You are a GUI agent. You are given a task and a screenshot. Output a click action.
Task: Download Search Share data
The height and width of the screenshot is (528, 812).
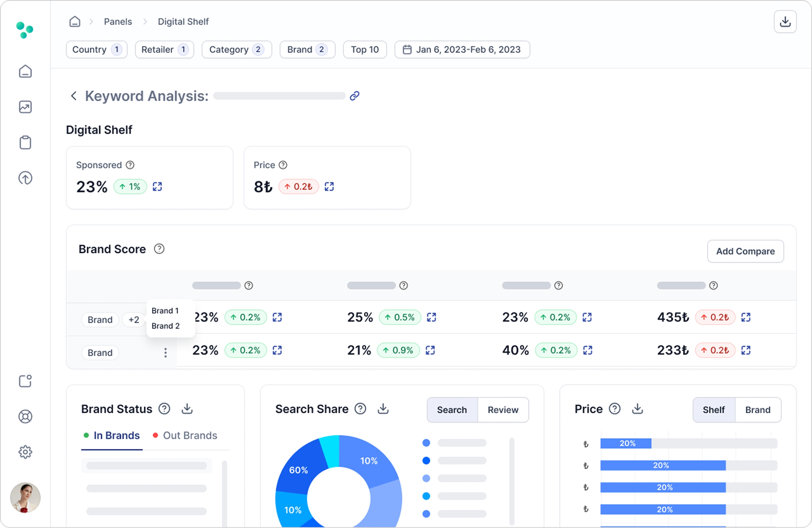tap(383, 409)
